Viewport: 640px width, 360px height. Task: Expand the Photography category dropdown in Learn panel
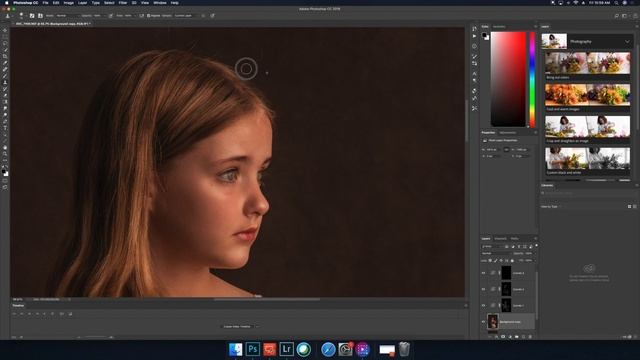(627, 42)
